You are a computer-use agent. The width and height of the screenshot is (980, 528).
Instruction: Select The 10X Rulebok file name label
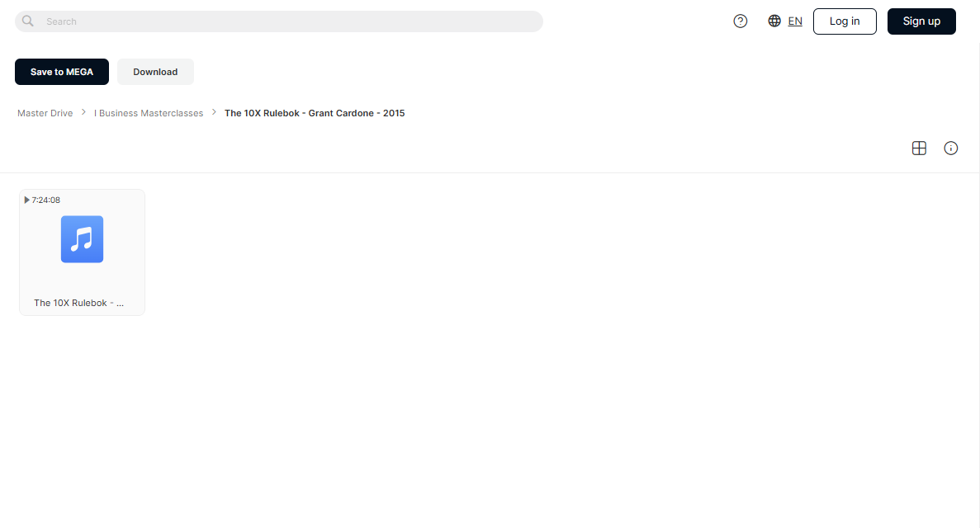(78, 303)
